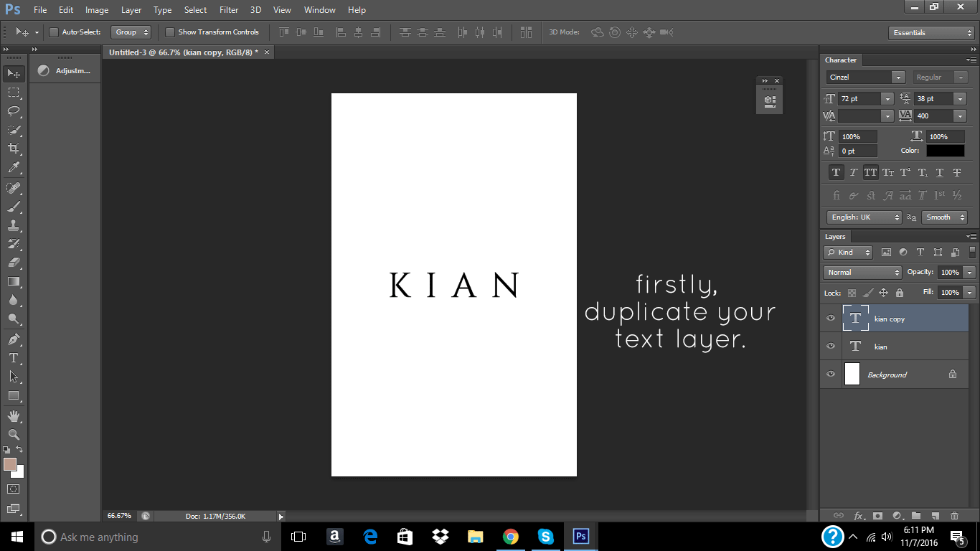Toggle the Faux Bold style button
Screen dimensions: 980x551
(x=836, y=172)
